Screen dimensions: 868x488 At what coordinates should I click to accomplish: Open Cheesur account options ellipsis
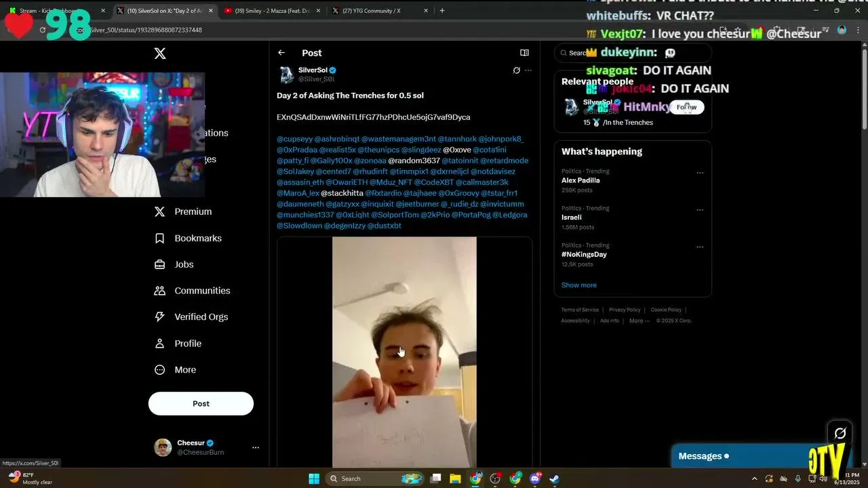click(256, 447)
